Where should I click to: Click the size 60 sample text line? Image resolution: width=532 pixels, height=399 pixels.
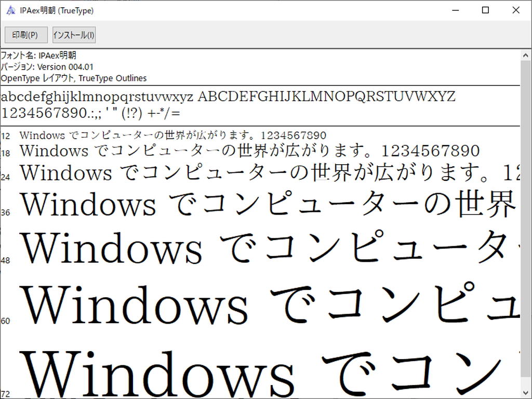pos(270,303)
